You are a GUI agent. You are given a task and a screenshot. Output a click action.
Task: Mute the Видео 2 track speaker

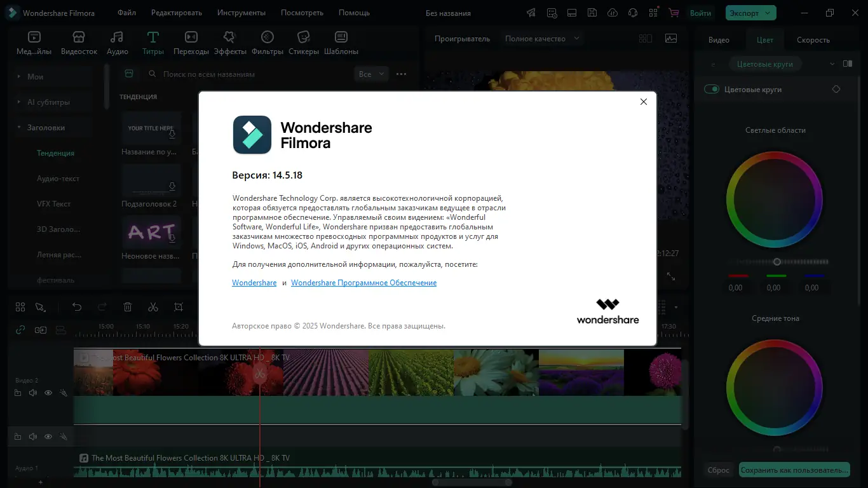point(33,393)
